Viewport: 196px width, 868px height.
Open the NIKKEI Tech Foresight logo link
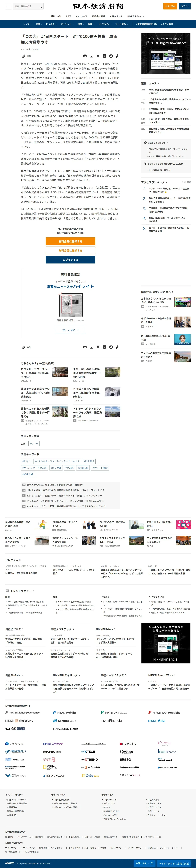coord(164,713)
